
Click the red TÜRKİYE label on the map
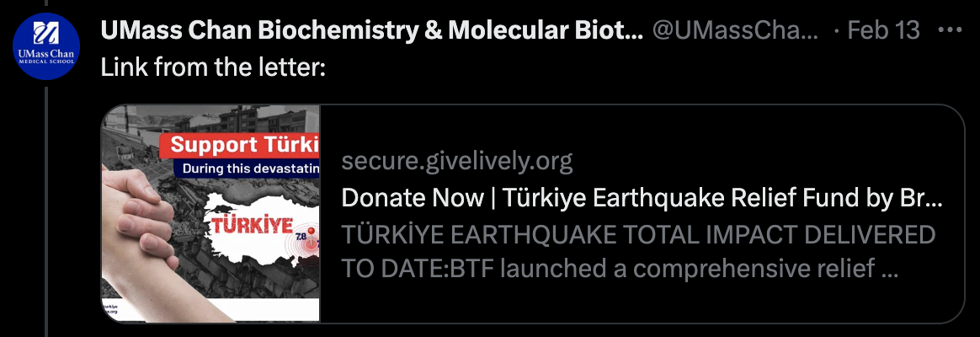(250, 226)
